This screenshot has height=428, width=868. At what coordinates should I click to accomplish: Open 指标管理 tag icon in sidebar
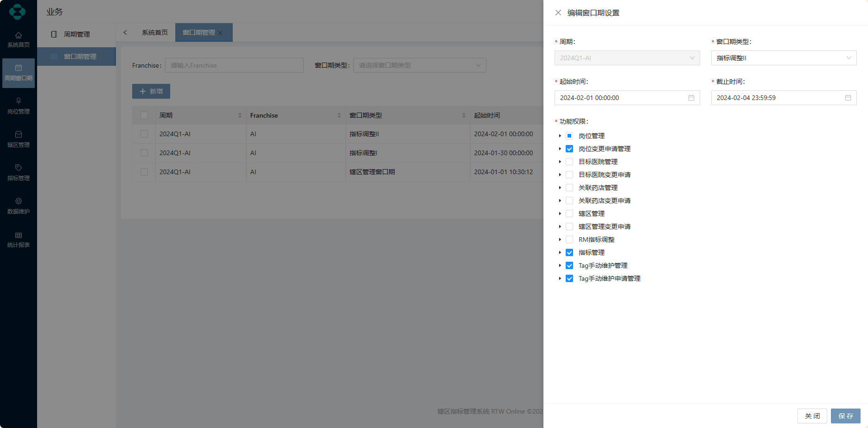(x=19, y=168)
